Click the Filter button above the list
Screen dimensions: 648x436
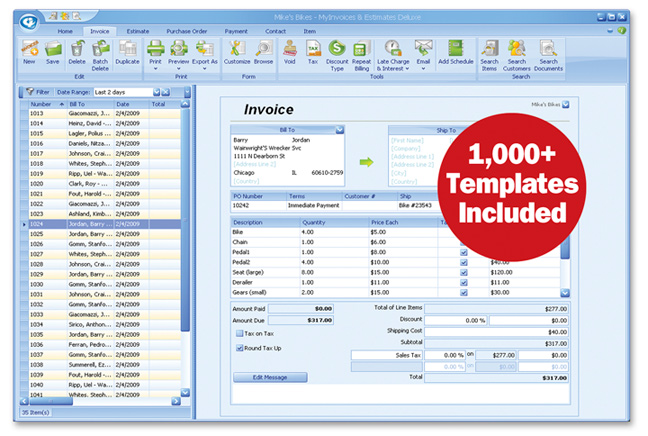click(x=37, y=91)
